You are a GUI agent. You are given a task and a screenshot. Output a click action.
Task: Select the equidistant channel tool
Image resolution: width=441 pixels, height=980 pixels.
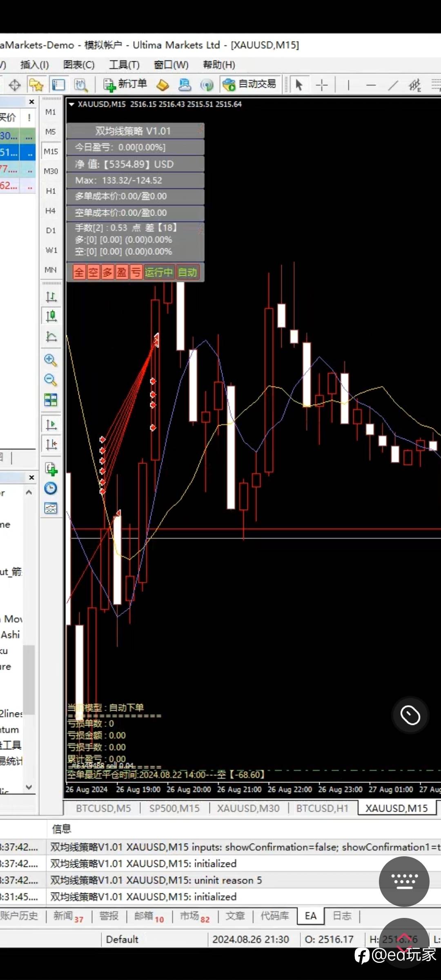pyautogui.click(x=415, y=85)
